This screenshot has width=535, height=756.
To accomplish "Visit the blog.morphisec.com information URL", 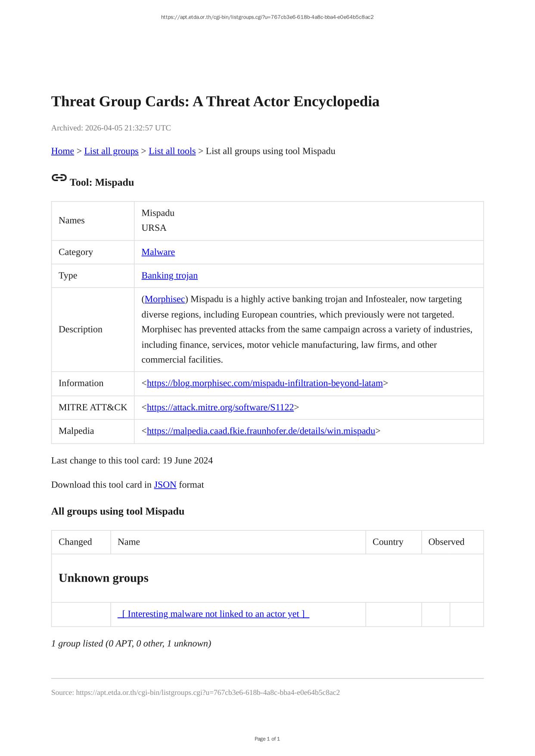I will (264, 383).
